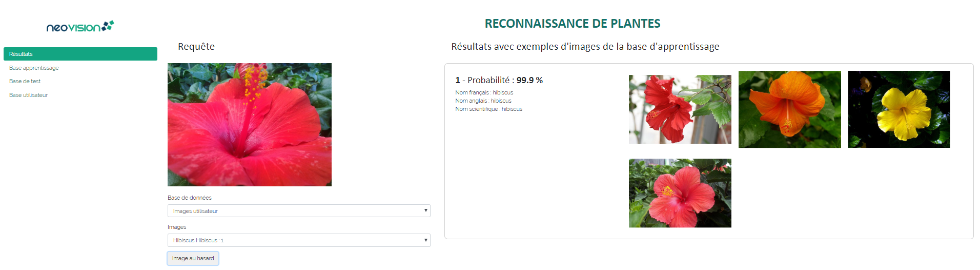Click the Probabilité 99.9 % result line
Screen dimensions: 980x270
click(499, 80)
